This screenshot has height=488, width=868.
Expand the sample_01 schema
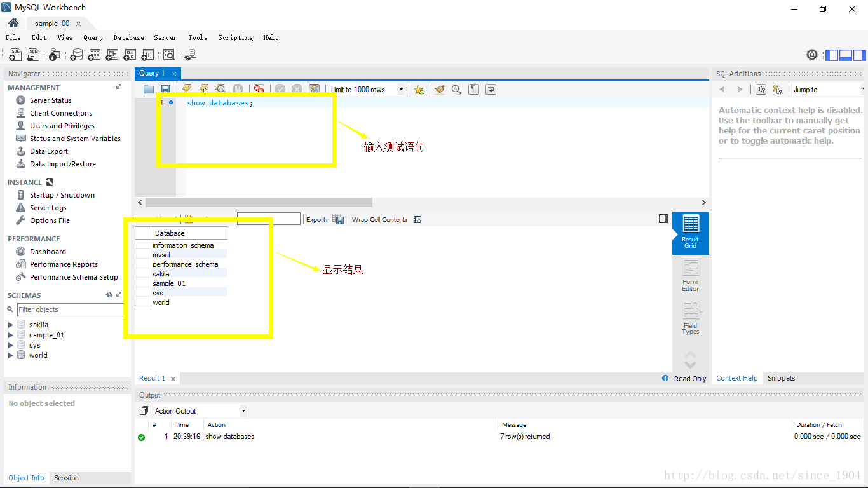tap(11, 335)
